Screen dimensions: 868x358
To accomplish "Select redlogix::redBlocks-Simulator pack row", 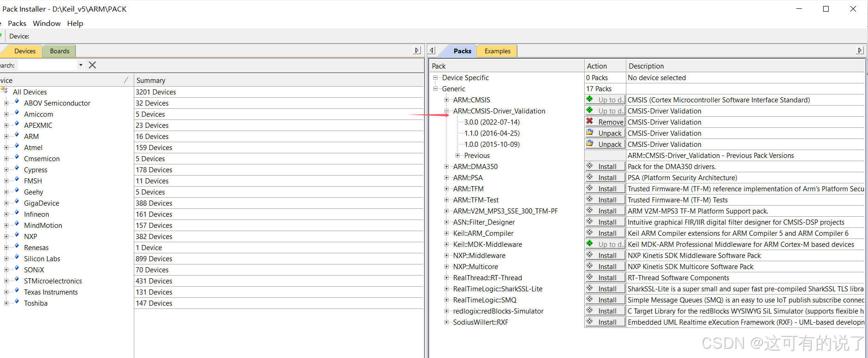I will (x=498, y=311).
